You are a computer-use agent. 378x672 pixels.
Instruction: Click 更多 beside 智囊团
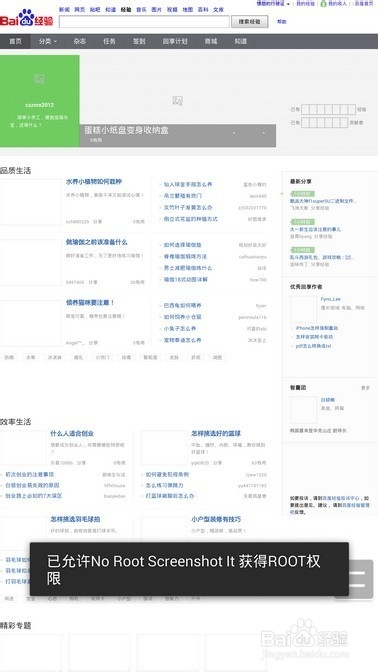365,388
